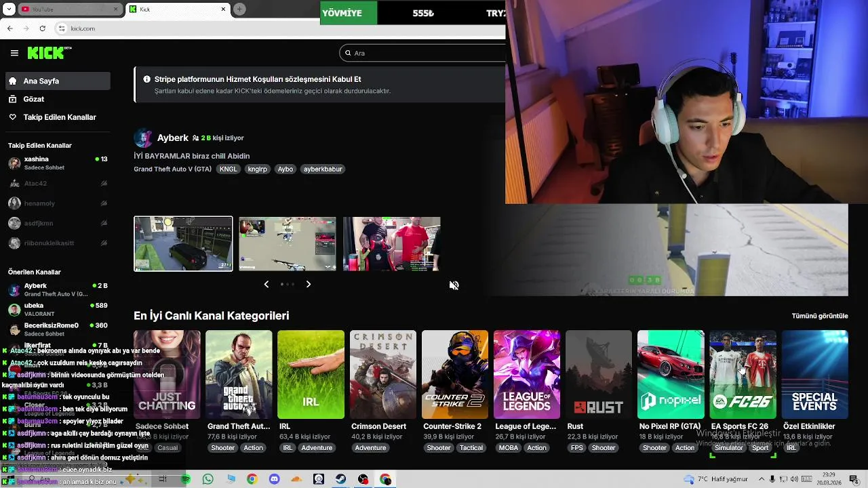Open a new browser tab with plus

(x=239, y=9)
